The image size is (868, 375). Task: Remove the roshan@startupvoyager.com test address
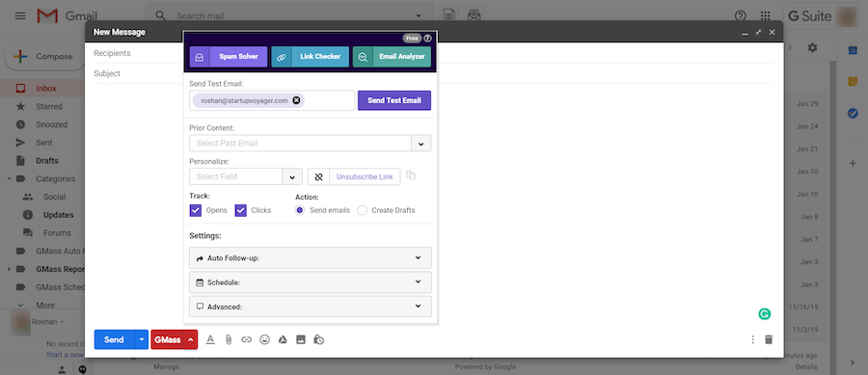296,100
